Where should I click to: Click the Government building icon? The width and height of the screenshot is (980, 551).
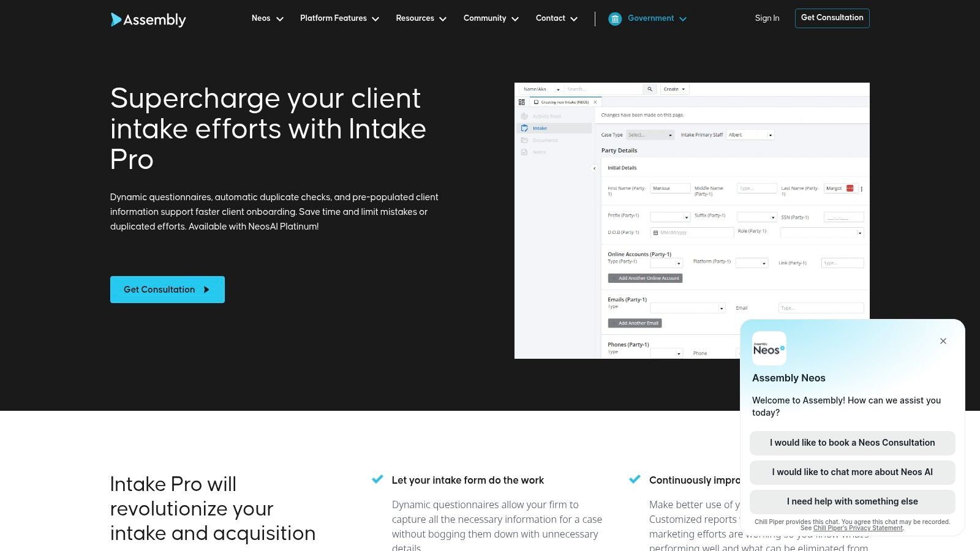pos(615,19)
